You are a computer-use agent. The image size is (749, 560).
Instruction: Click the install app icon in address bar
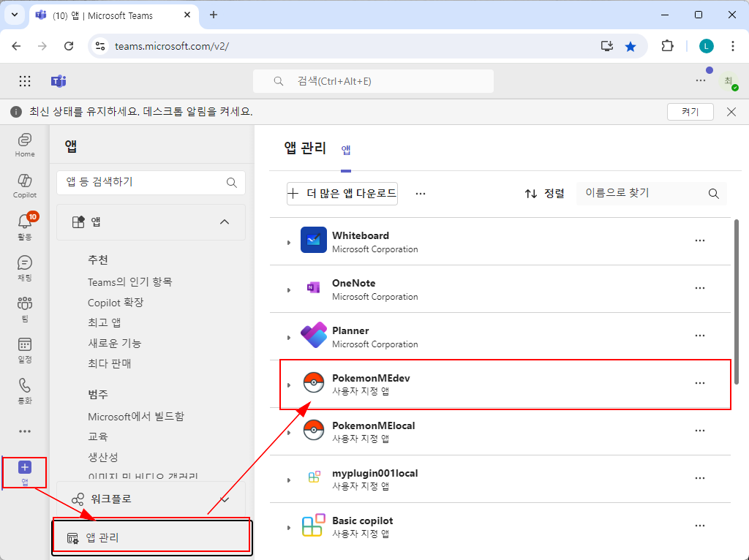coord(607,46)
